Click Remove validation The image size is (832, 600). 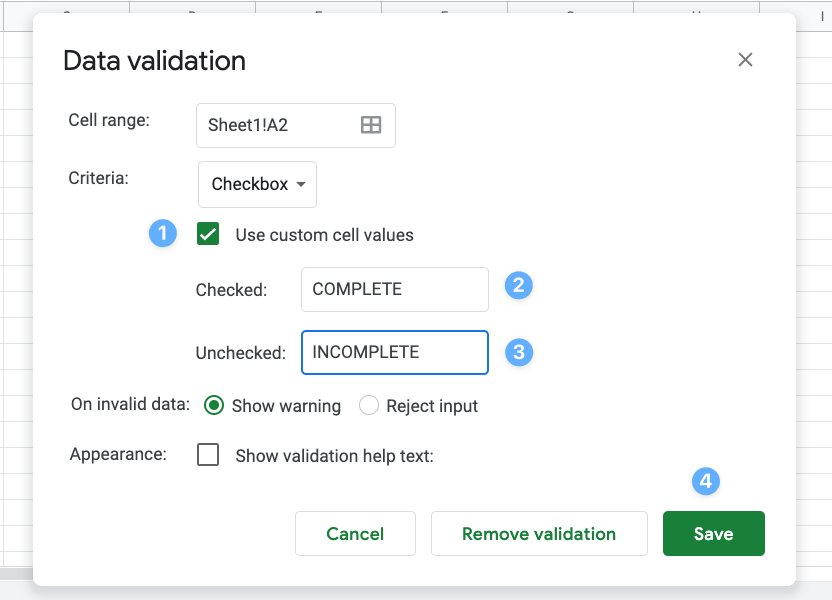pyautogui.click(x=539, y=533)
